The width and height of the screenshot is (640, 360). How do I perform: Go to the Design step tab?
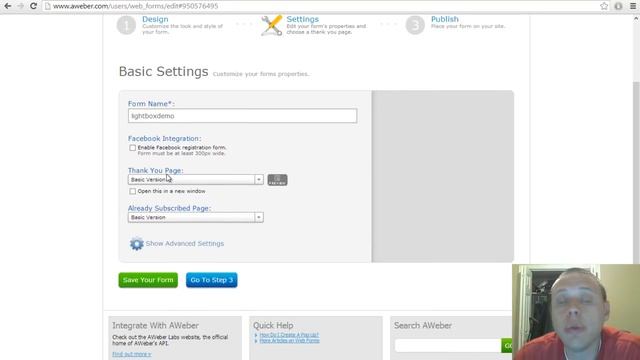click(155, 19)
